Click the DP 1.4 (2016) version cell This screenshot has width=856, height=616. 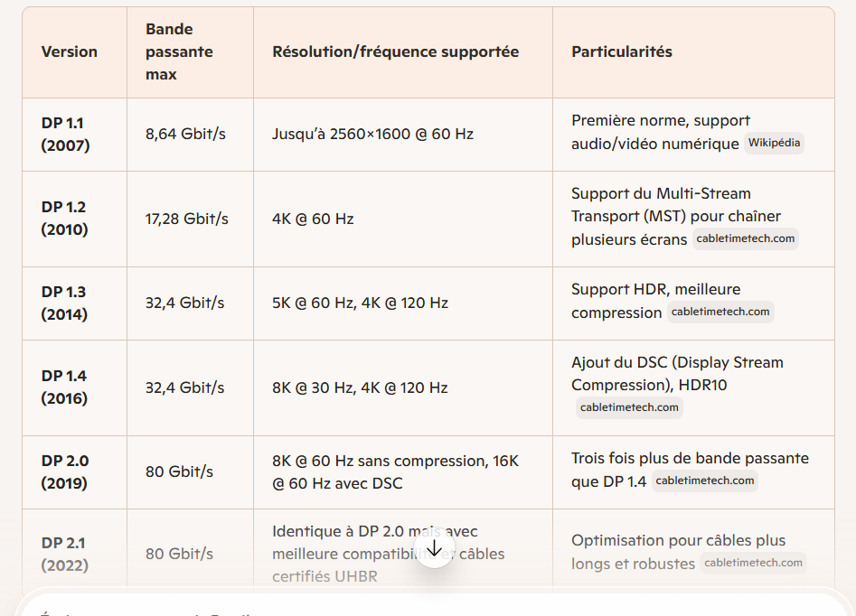point(65,387)
